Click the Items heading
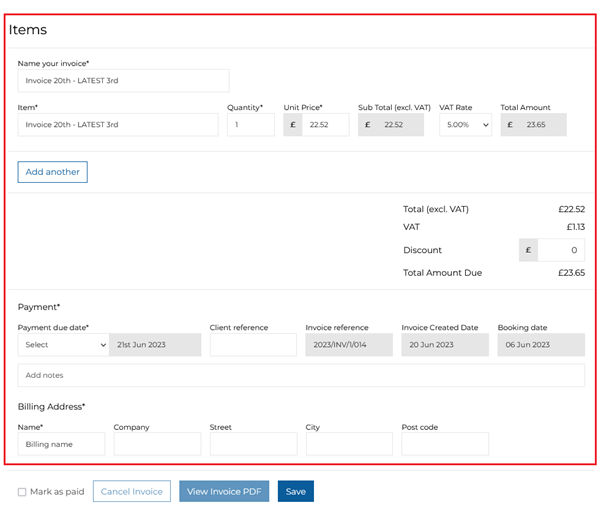This screenshot has height=508, width=601. click(x=28, y=30)
